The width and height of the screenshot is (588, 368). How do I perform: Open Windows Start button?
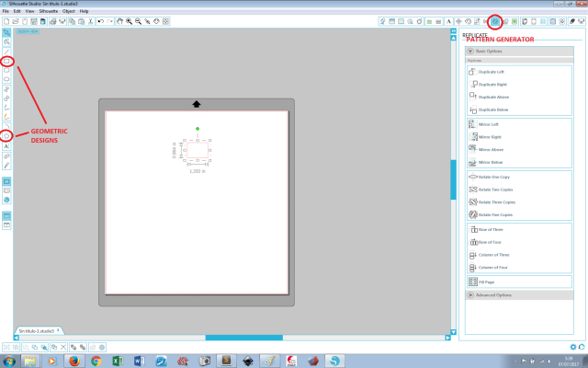[x=9, y=361]
